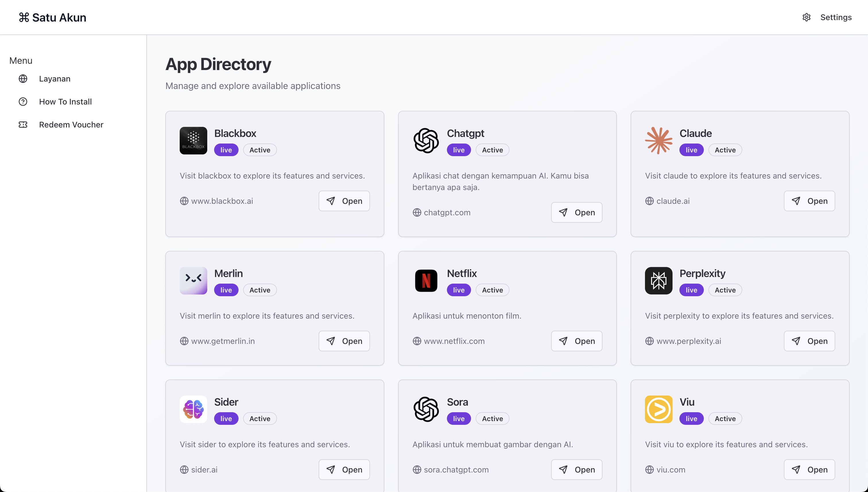Click the Chatgpt logo icon
Viewport: 868px width, 492px height.
426,141
